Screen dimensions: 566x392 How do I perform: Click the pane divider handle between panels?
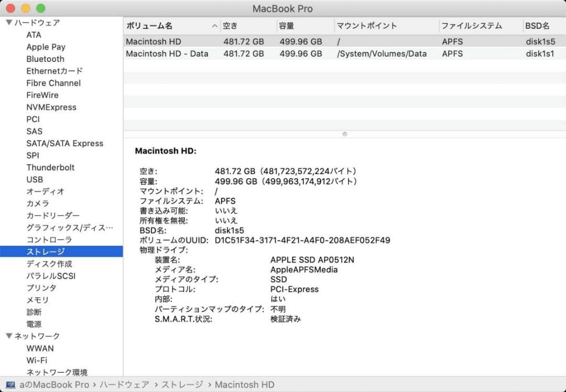tap(344, 134)
